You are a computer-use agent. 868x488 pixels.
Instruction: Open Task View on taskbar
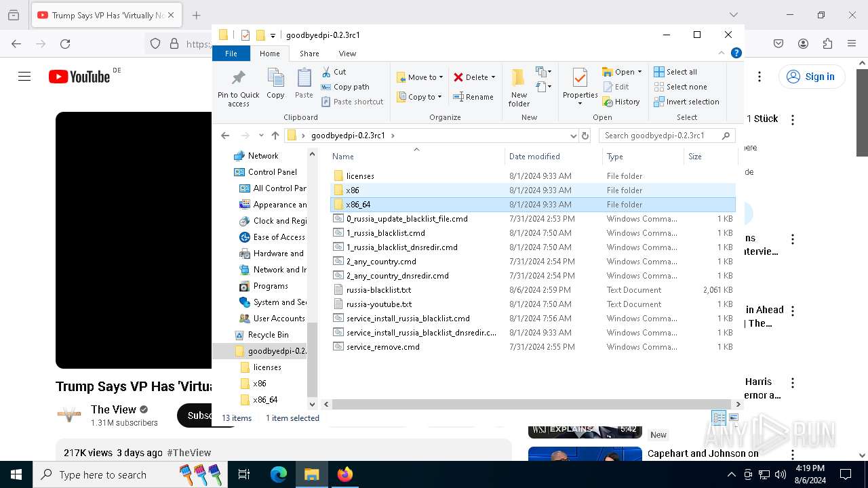click(x=244, y=474)
